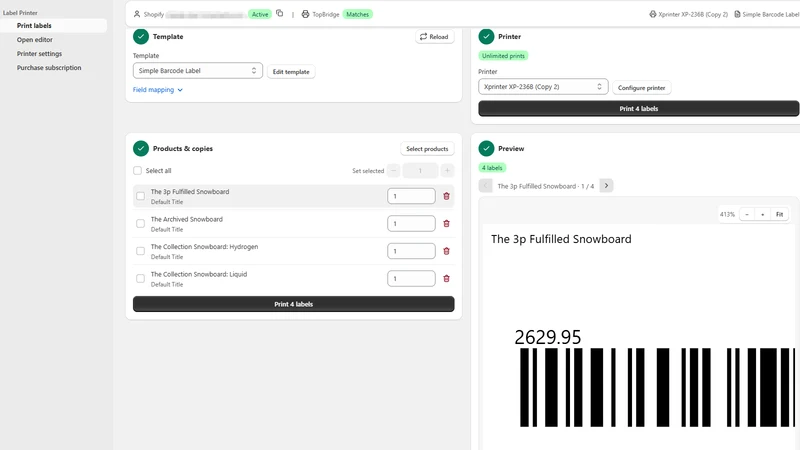This screenshot has width=800, height=450.
Task: Click the Unlimited prints badge
Action: click(x=503, y=56)
